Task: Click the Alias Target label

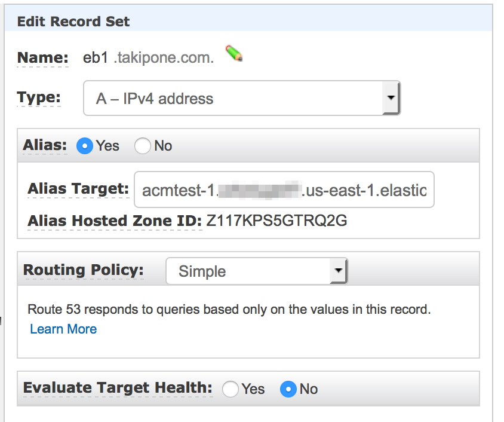Action: coord(78,189)
